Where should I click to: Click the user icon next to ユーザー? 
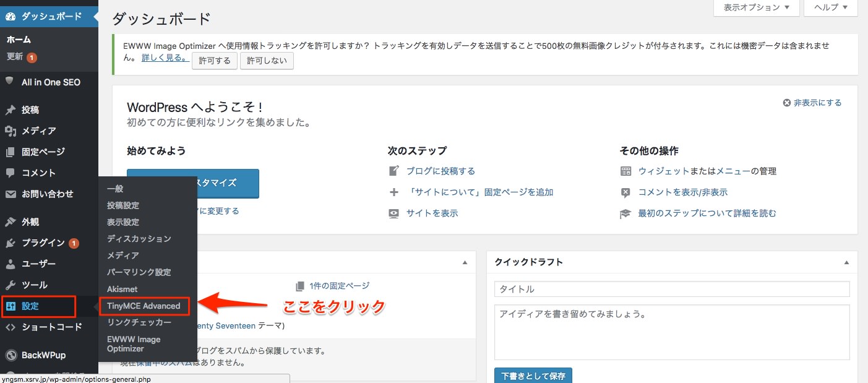tap(10, 264)
